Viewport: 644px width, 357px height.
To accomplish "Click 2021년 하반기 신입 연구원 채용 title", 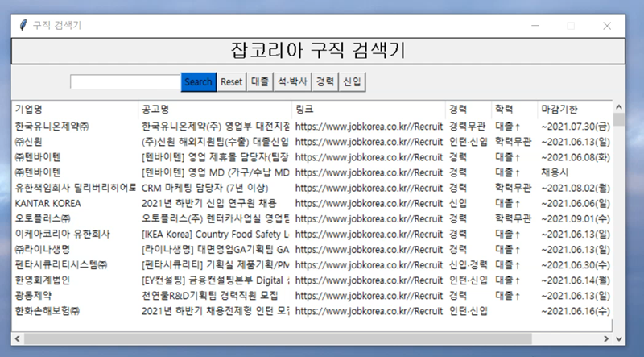I will pyautogui.click(x=209, y=203).
